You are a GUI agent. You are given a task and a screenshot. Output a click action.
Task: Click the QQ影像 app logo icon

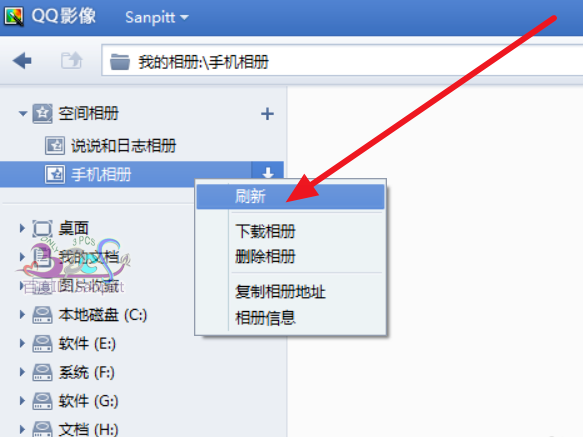(14, 17)
